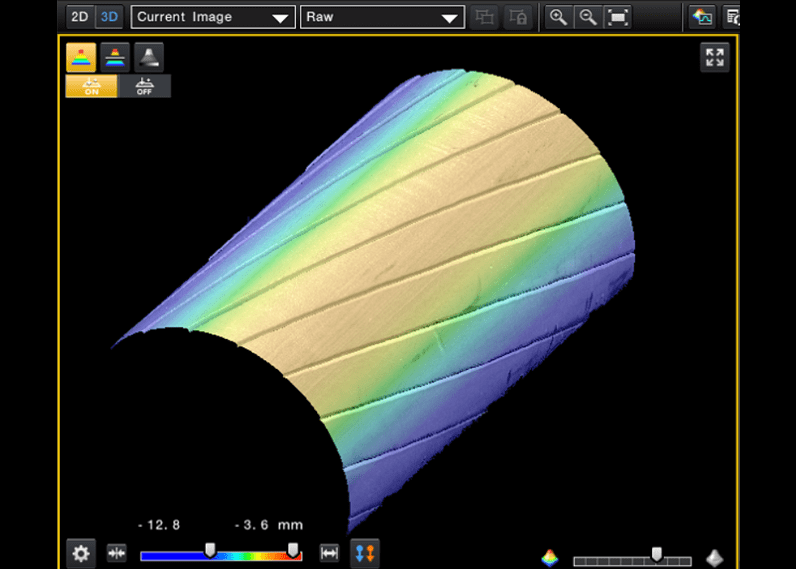
Task: Select the texture with height color display
Action: (81, 57)
